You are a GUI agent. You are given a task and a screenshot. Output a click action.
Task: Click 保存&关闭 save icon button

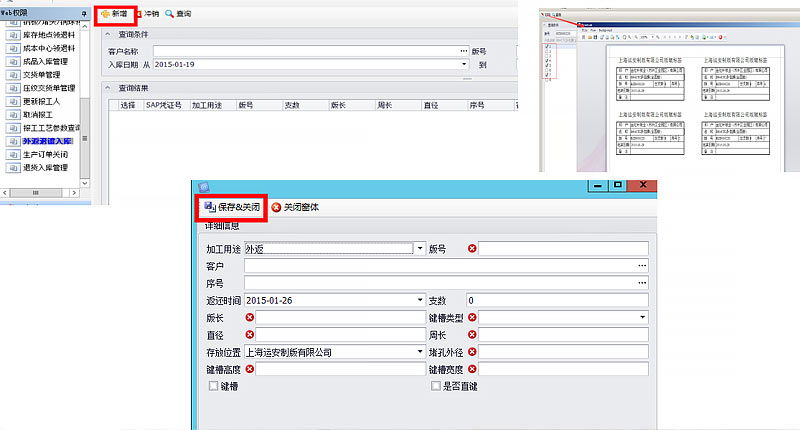click(x=232, y=206)
